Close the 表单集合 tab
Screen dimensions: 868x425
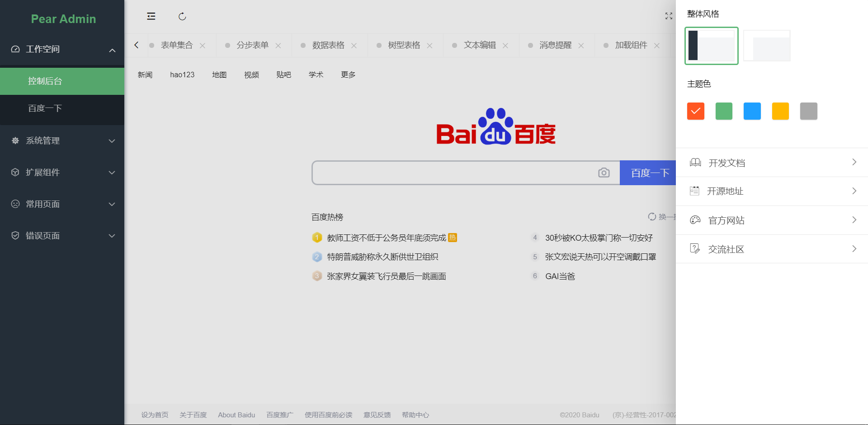(x=203, y=46)
